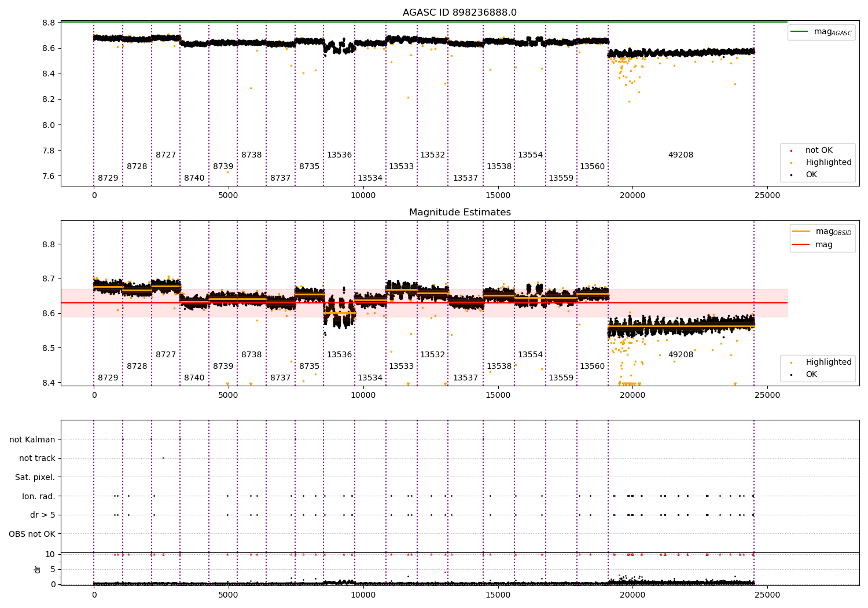Click obsid label 8727 in the top plot

[x=166, y=155]
